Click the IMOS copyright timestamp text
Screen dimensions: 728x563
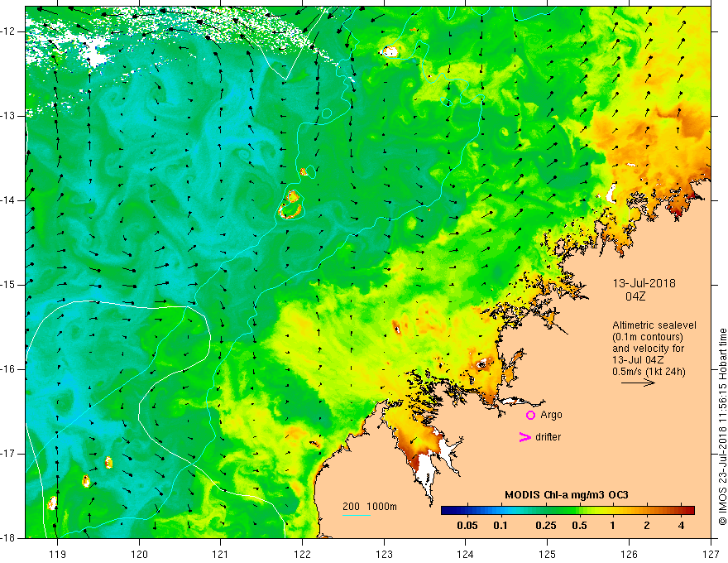coord(722,427)
